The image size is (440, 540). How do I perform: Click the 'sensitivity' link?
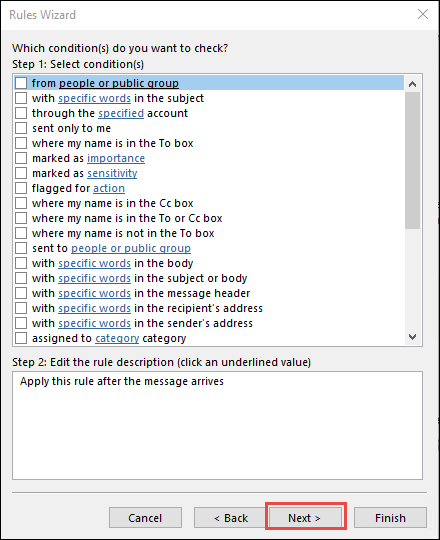tap(112, 173)
